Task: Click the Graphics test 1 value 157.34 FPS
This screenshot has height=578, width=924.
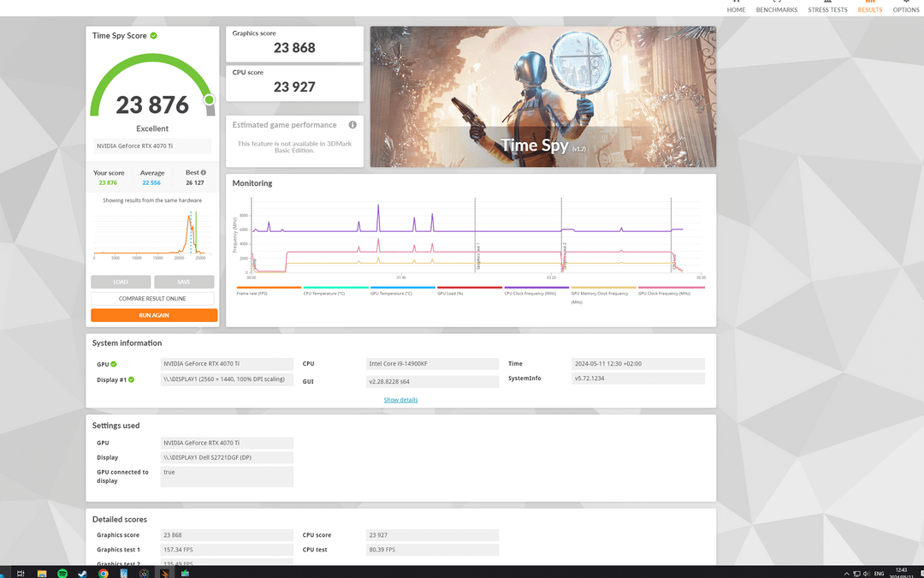Action: point(227,550)
